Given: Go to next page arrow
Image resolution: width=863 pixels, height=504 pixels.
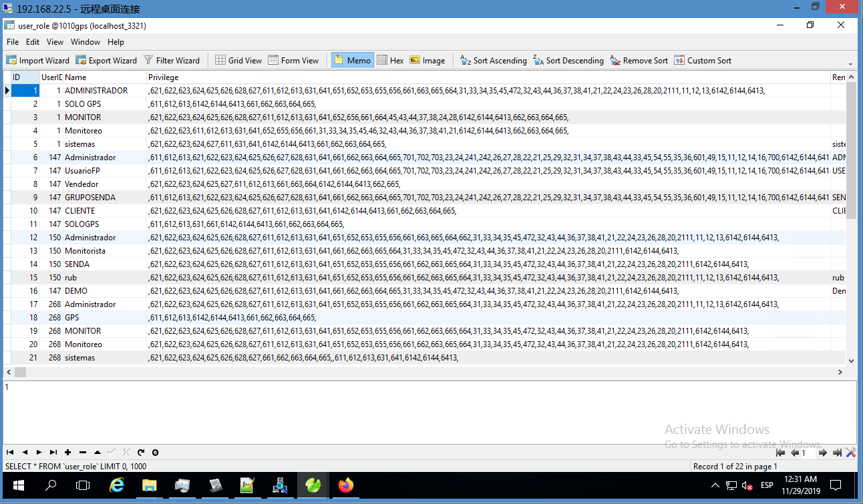Looking at the screenshot, I should pos(823,453).
